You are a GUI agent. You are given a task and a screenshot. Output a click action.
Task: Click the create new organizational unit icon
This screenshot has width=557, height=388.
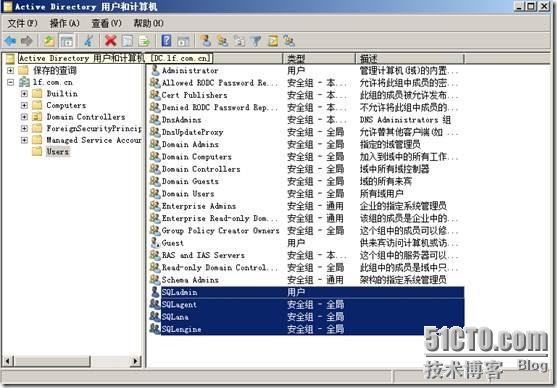239,41
